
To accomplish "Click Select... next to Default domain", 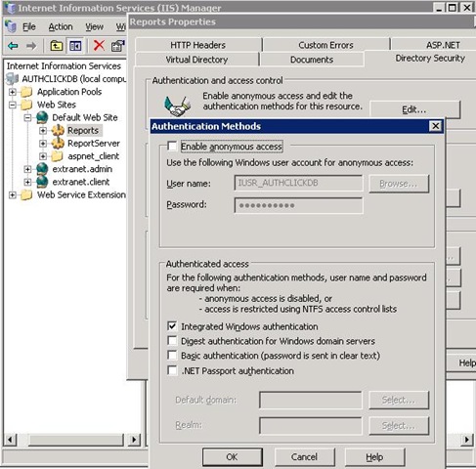I will click(x=399, y=400).
